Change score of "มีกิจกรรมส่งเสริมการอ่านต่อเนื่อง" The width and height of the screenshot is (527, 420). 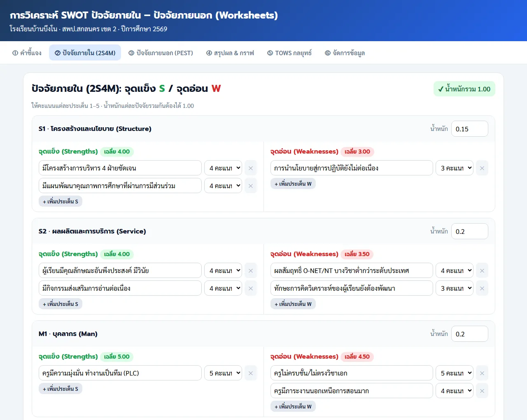[223, 288]
